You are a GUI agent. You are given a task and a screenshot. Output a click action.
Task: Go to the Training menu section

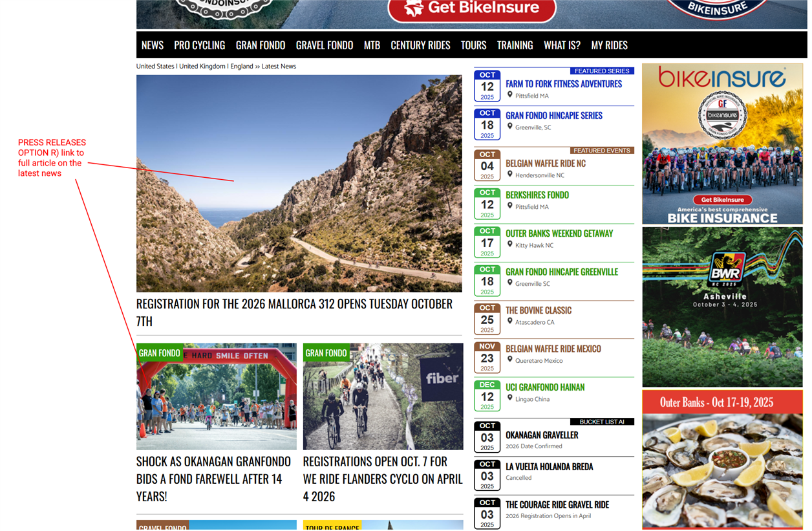(x=515, y=45)
